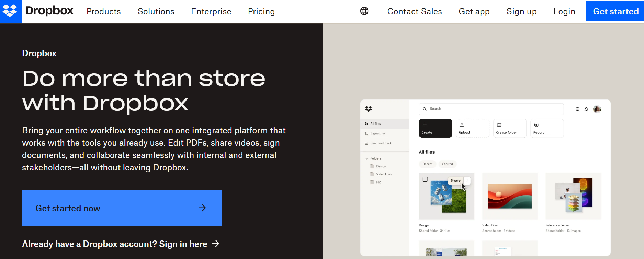Open the language selector globe icon

tap(364, 11)
